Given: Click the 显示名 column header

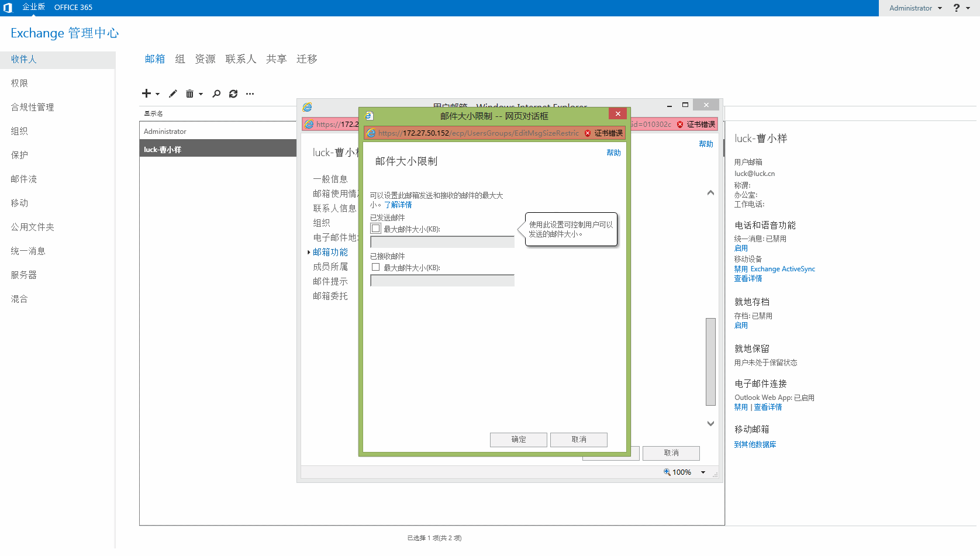Looking at the screenshot, I should (x=154, y=113).
